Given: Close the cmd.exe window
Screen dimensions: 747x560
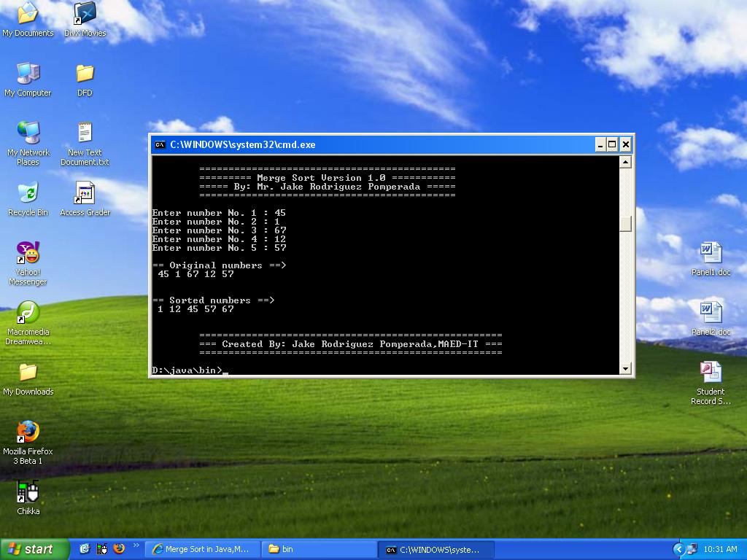Looking at the screenshot, I should (626, 145).
